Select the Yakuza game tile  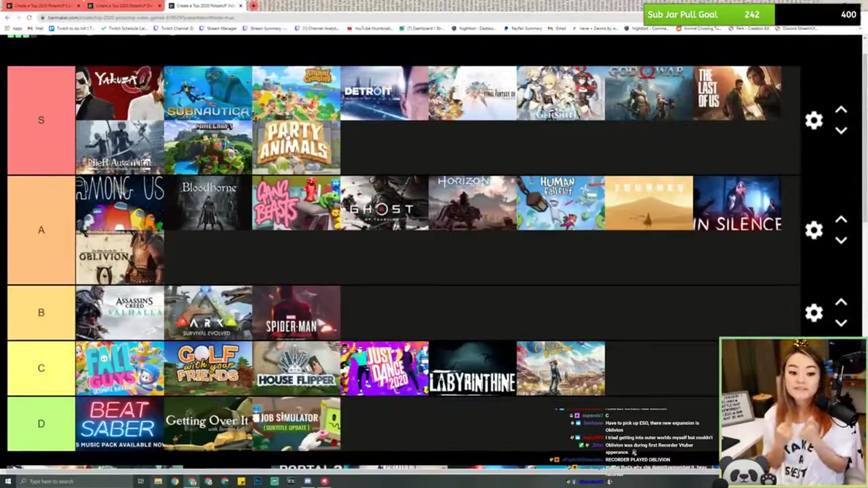click(120, 93)
